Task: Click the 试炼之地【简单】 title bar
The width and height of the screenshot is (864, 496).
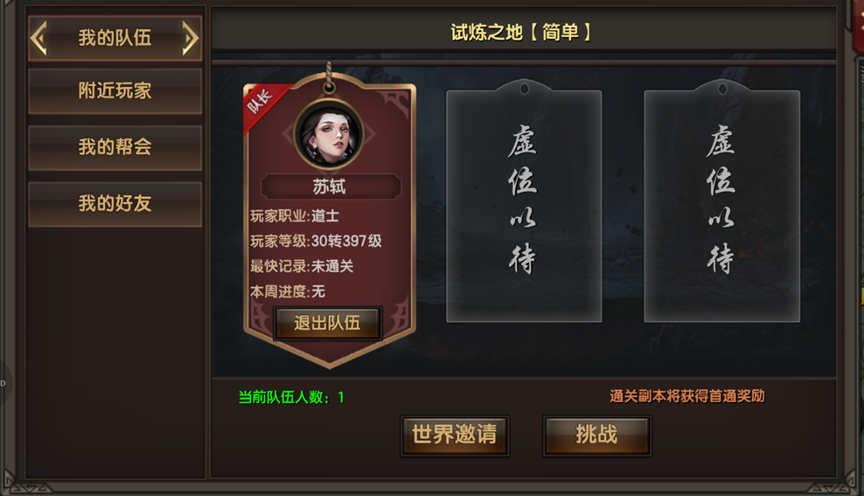Action: click(523, 32)
